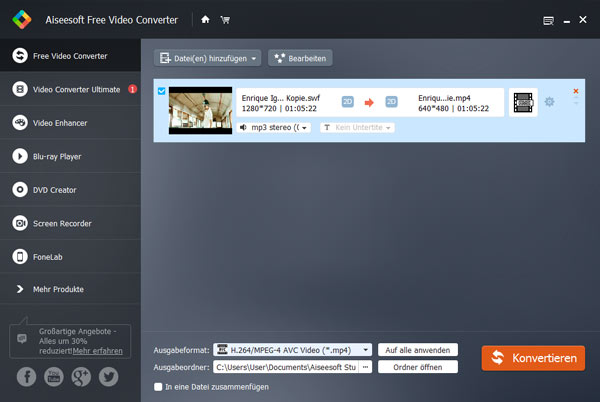Viewport: 600px width, 402px height.
Task: Open the YouTube icon
Action: pos(54,377)
